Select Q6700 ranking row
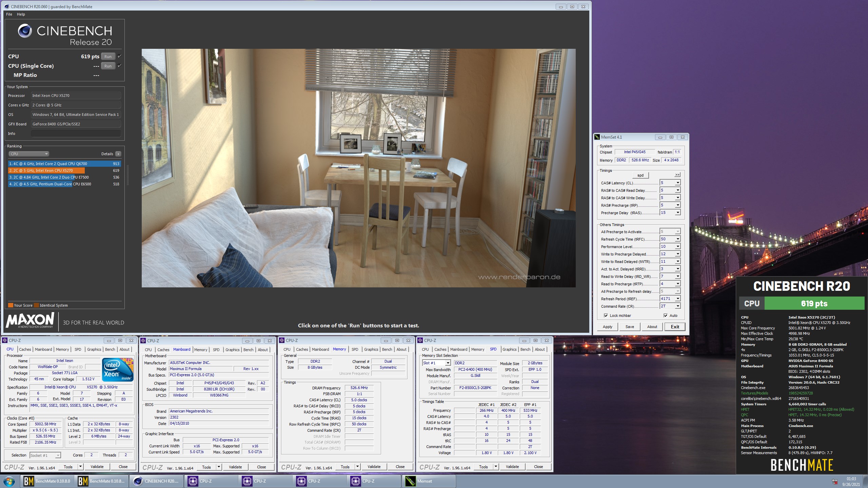Screen dimensions: 868x488 pyautogui.click(x=64, y=164)
